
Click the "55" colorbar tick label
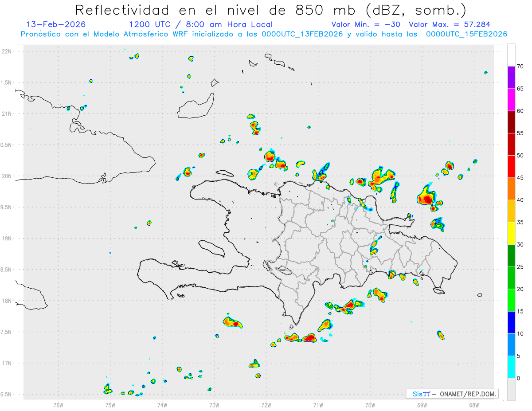tap(520, 133)
